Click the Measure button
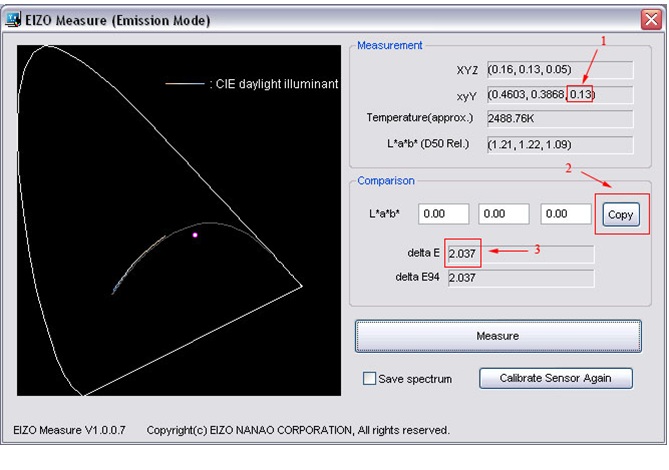The image size is (669, 470). pyautogui.click(x=498, y=336)
